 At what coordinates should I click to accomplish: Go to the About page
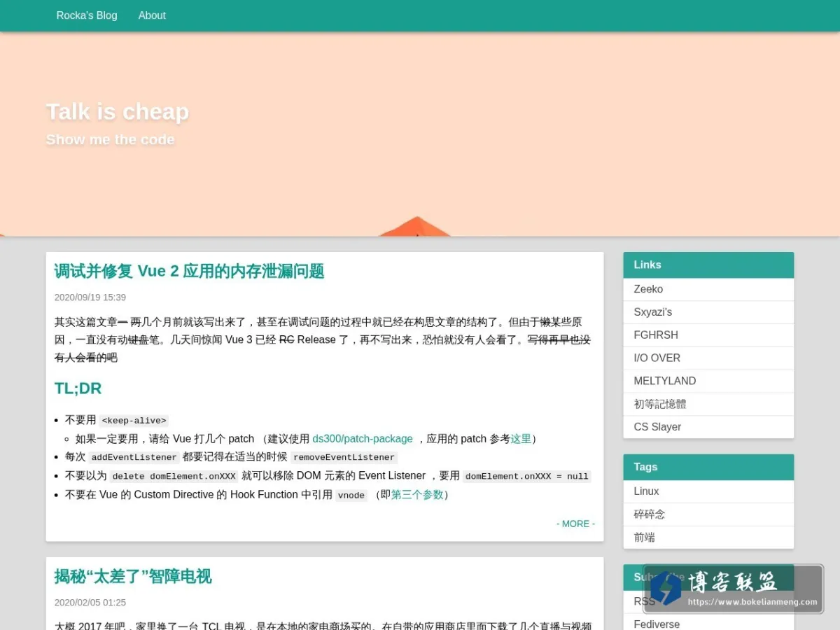tap(152, 15)
